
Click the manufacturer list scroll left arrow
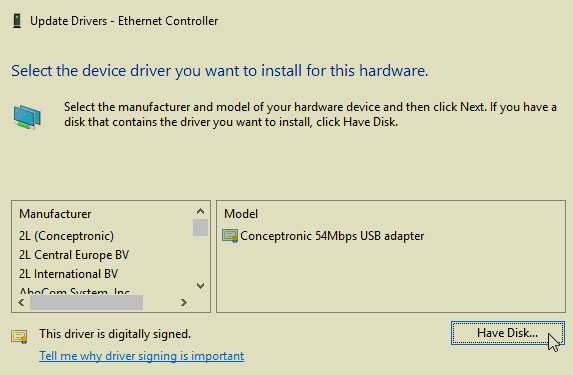(21, 303)
